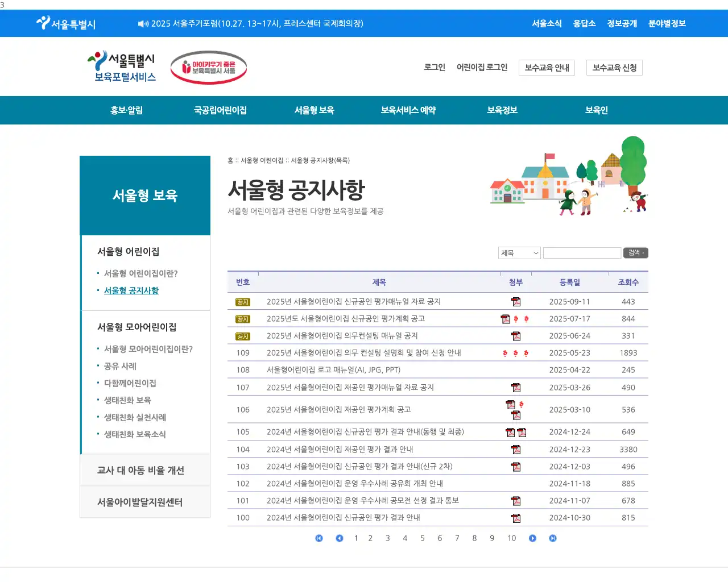Click the PDF icon for the 2025 new accreditation manual notice
Screen dimensions: 728x582
516,302
